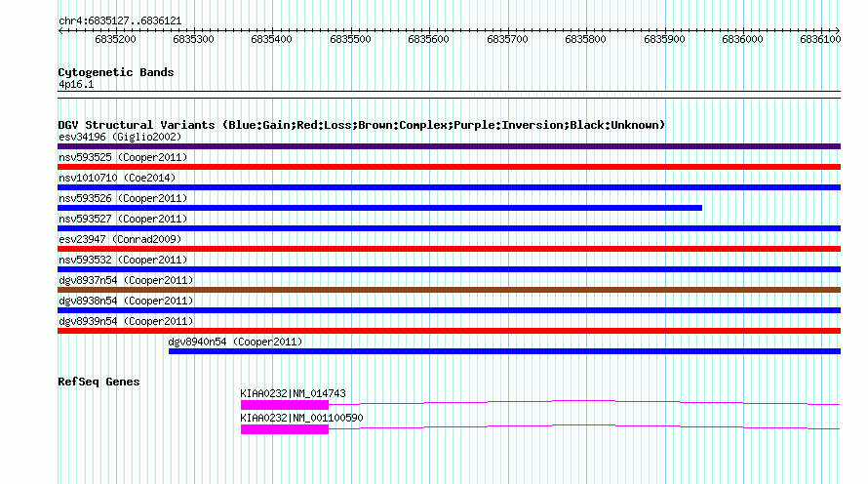Click the dgv8937n54 (Cooper2011) label
Image resolution: width=868 pixels, height=484 pixels.
(x=126, y=280)
